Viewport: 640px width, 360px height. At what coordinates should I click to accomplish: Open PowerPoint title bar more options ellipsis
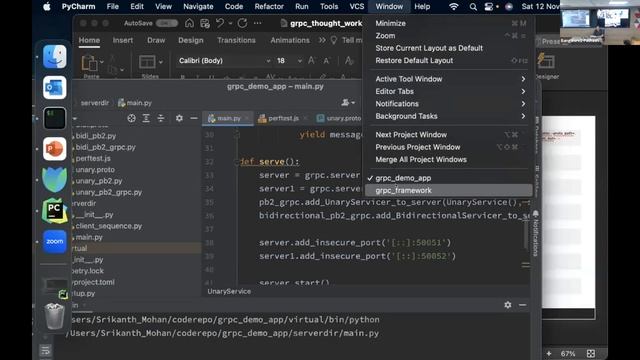pos(258,23)
